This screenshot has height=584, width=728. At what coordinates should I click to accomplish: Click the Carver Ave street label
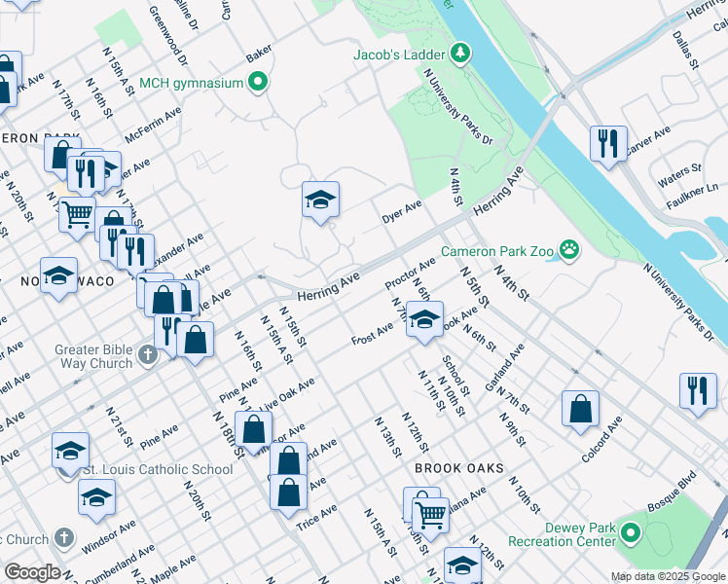click(x=648, y=141)
